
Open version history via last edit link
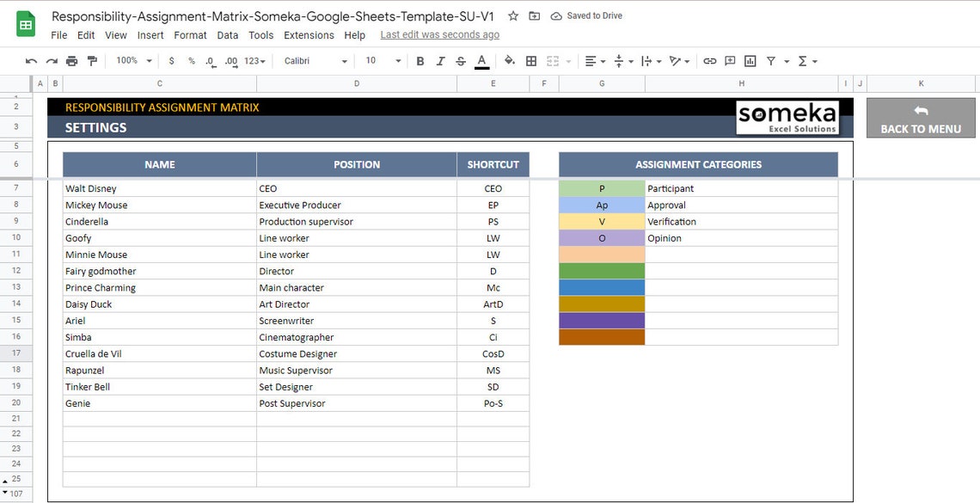[x=439, y=34]
